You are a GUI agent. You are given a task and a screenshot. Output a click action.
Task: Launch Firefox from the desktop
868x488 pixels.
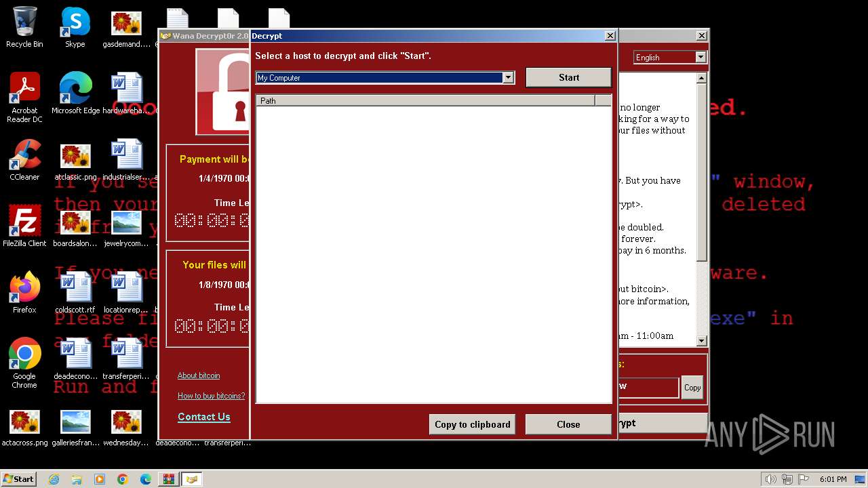coord(24,293)
